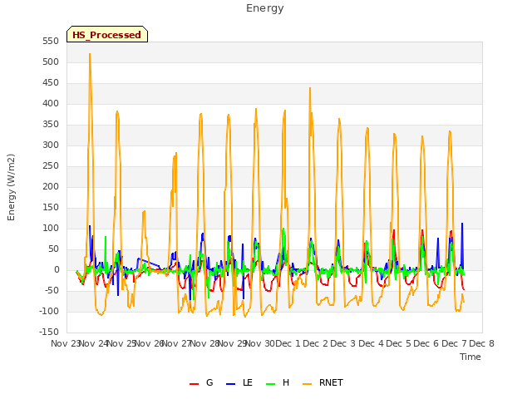
Task: Click the Dec 4 x-axis date label
Action: pyautogui.click(x=371, y=343)
